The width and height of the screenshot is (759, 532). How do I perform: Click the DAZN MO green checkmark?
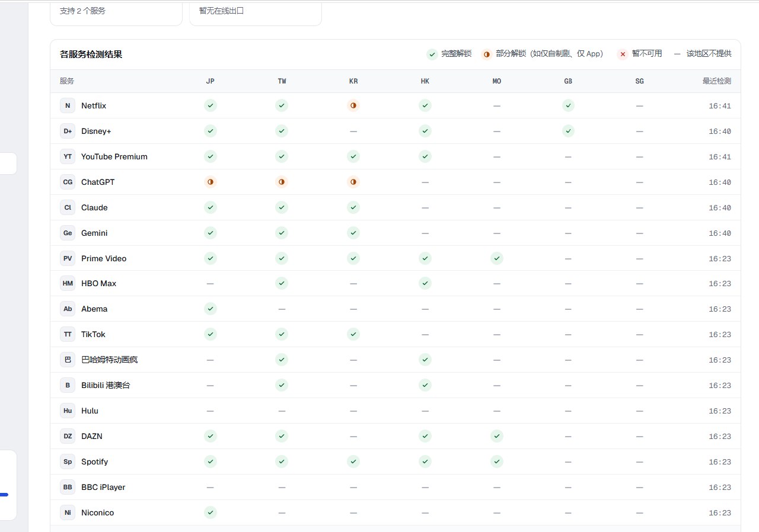pos(497,436)
